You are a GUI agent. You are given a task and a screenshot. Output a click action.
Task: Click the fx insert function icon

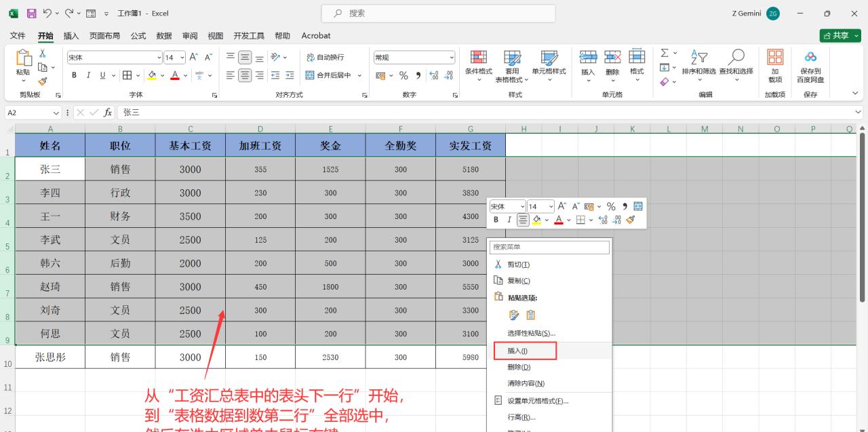(x=108, y=113)
